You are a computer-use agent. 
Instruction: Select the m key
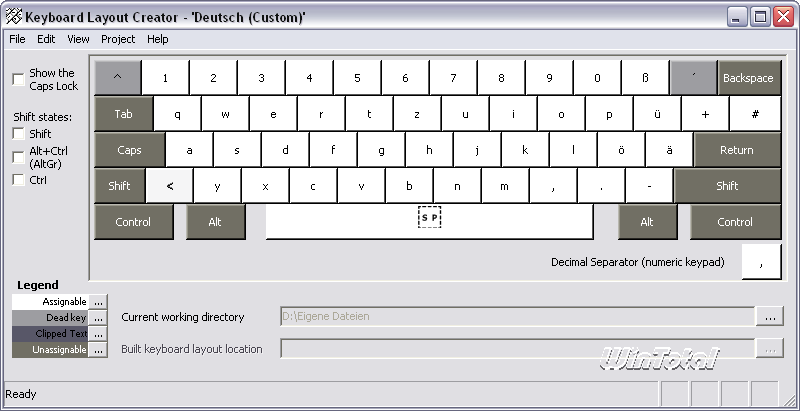[505, 186]
